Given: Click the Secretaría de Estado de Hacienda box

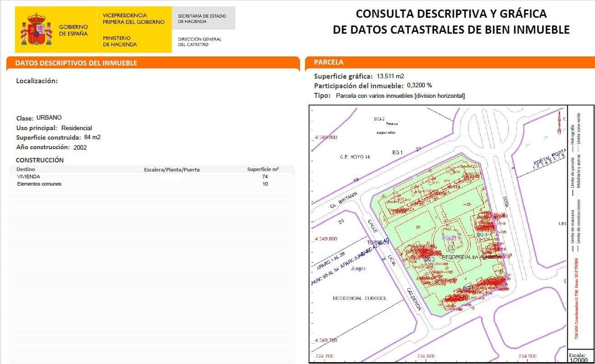Looking at the screenshot, I should pyautogui.click(x=203, y=18).
